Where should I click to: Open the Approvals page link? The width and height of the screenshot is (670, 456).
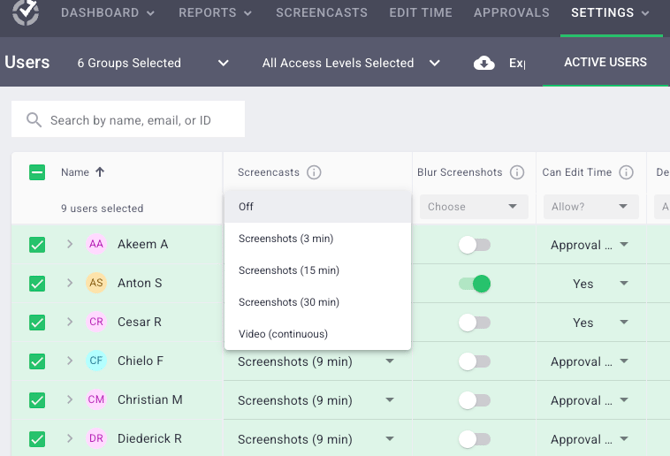[511, 13]
